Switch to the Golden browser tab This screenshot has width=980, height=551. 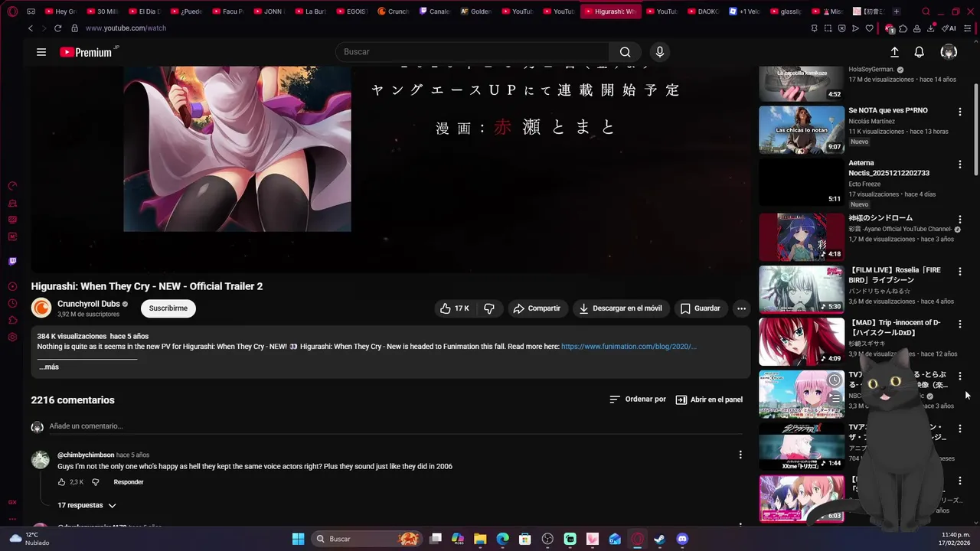click(x=476, y=11)
